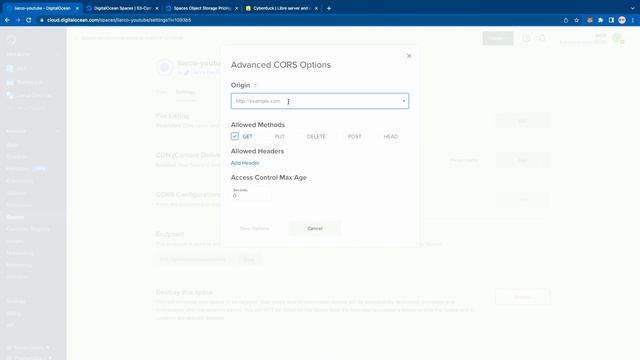Viewport: 640px width, 360px height.
Task: Click the Origin help tooltip icon
Action: pyautogui.click(x=255, y=85)
